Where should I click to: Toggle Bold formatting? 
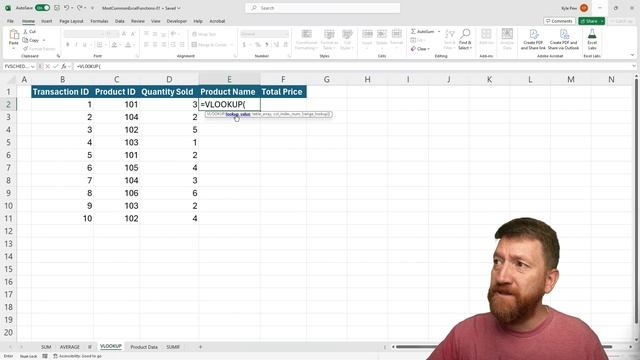67,44
